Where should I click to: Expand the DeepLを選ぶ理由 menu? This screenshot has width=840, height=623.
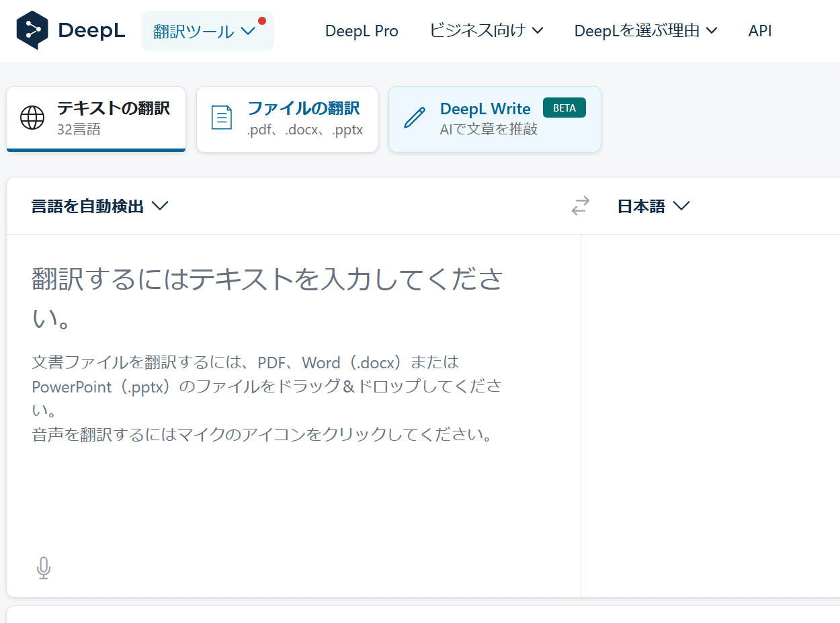tap(646, 31)
